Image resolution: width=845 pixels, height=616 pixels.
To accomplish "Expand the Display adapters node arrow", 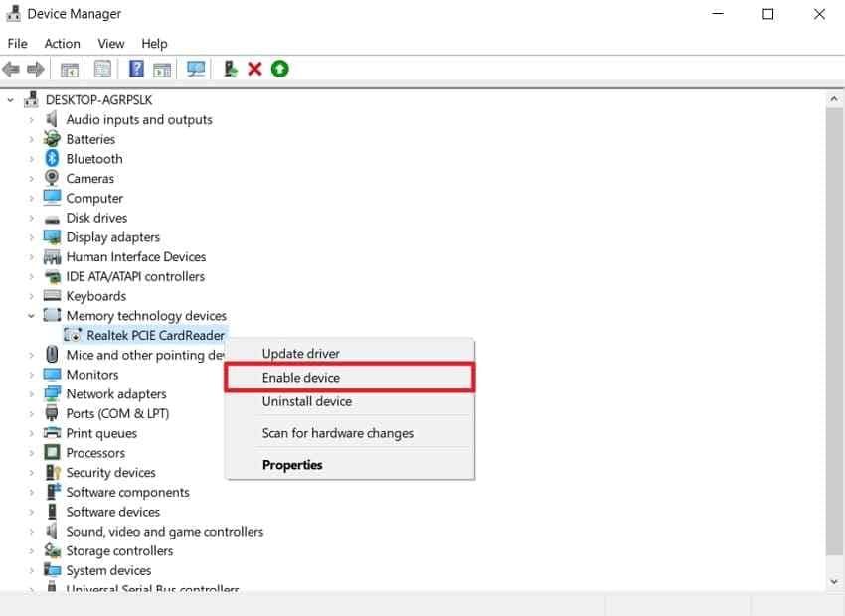I will tap(31, 237).
